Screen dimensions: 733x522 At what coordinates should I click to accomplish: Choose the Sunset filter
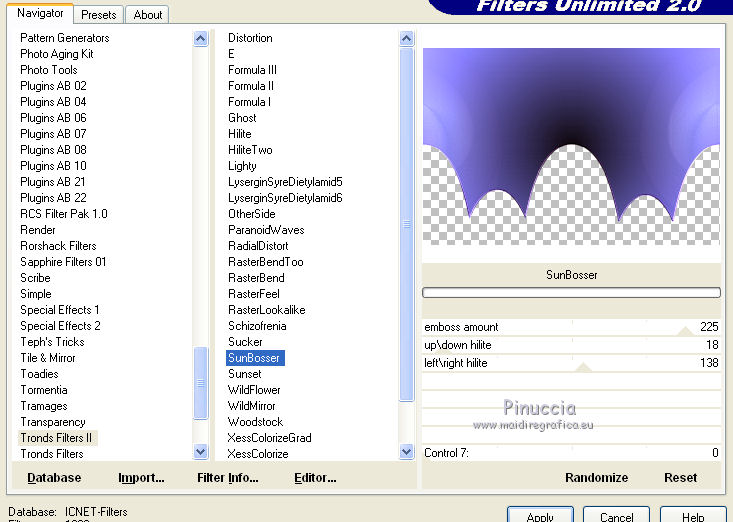[x=244, y=374]
